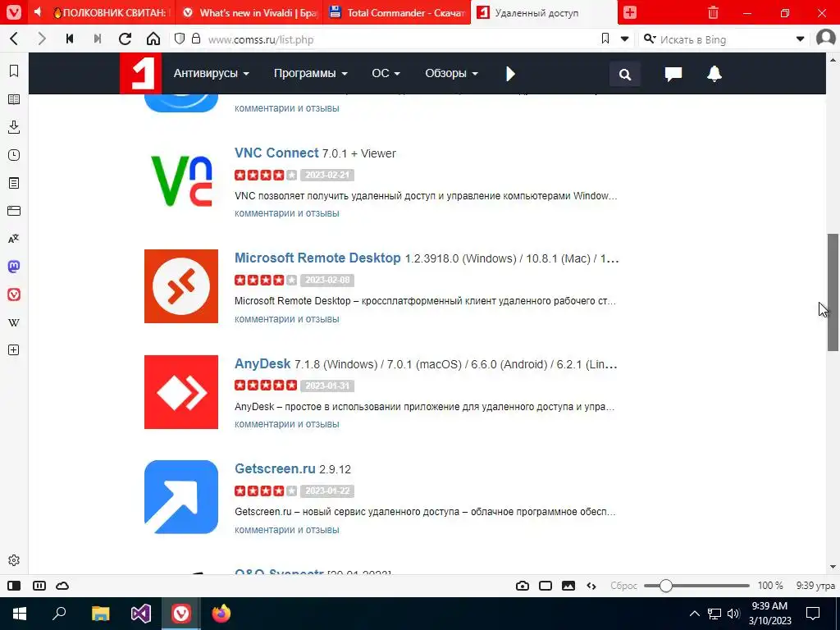
Task: Toggle images and animations loading
Action: pyautogui.click(x=568, y=586)
